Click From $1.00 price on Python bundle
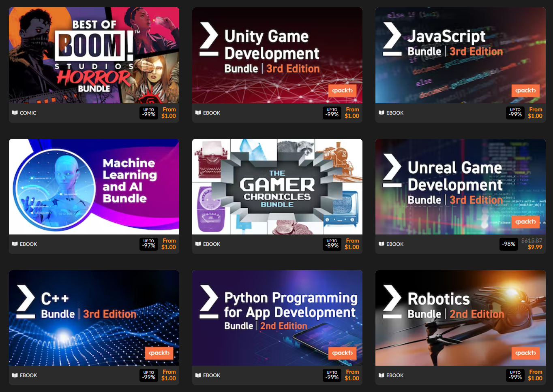The height and width of the screenshot is (392, 553). click(352, 375)
